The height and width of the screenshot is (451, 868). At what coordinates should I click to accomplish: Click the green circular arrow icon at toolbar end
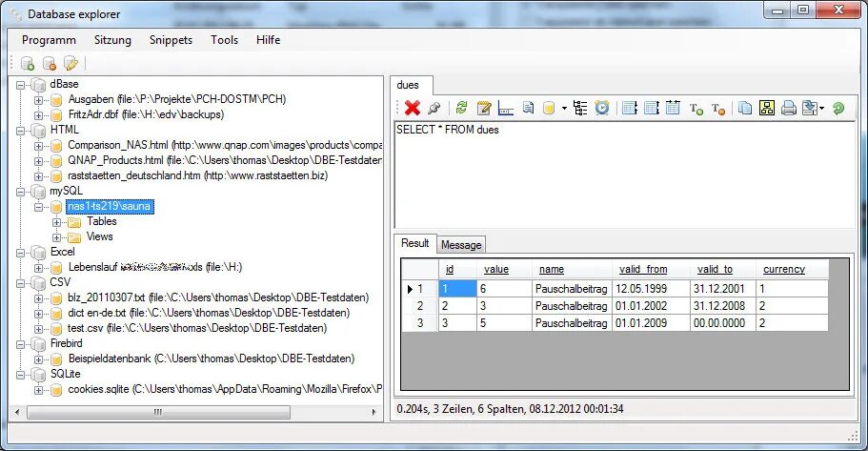[838, 108]
